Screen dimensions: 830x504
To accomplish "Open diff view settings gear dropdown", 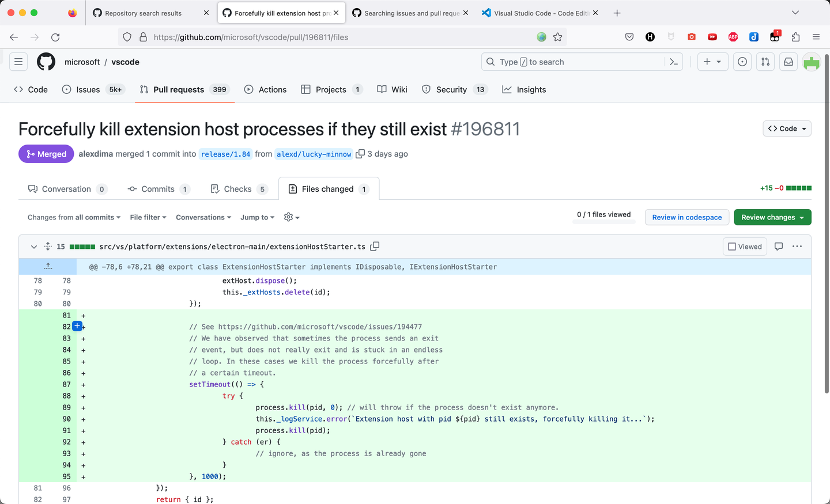I will click(292, 217).
